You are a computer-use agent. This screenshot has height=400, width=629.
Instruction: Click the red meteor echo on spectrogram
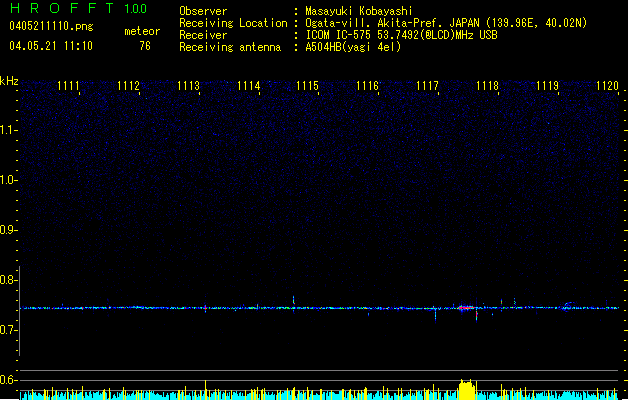click(476, 313)
